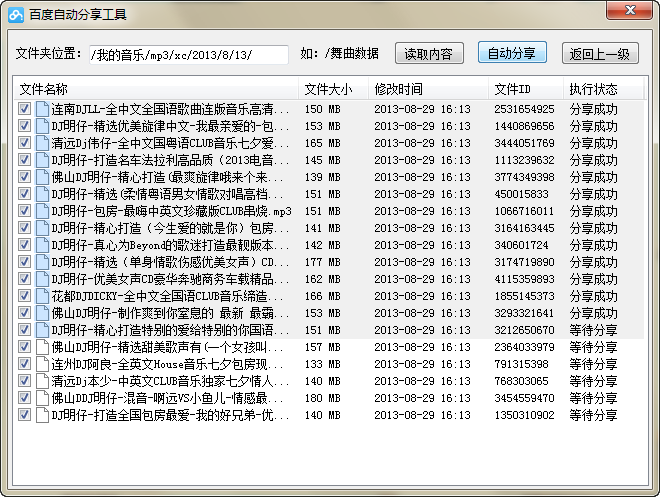
Task: Click file icon of 清远Dj伟仔 row
Action: click(42, 143)
